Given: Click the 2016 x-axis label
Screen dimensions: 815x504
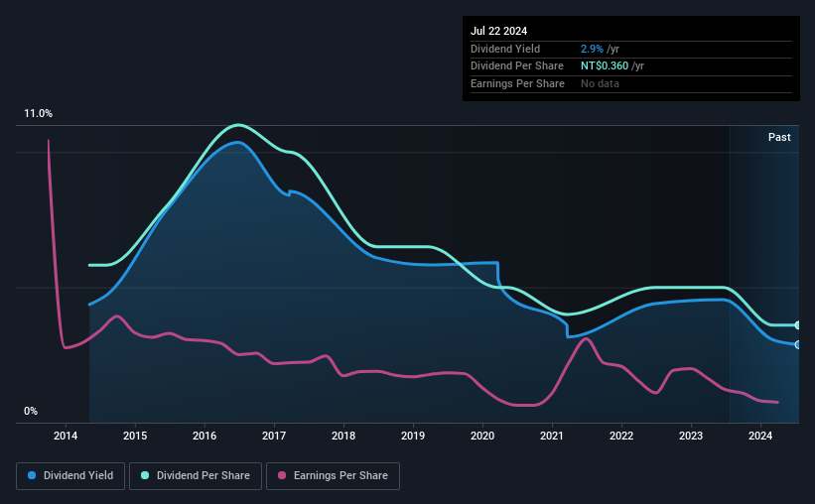Looking at the screenshot, I should click(x=204, y=436).
